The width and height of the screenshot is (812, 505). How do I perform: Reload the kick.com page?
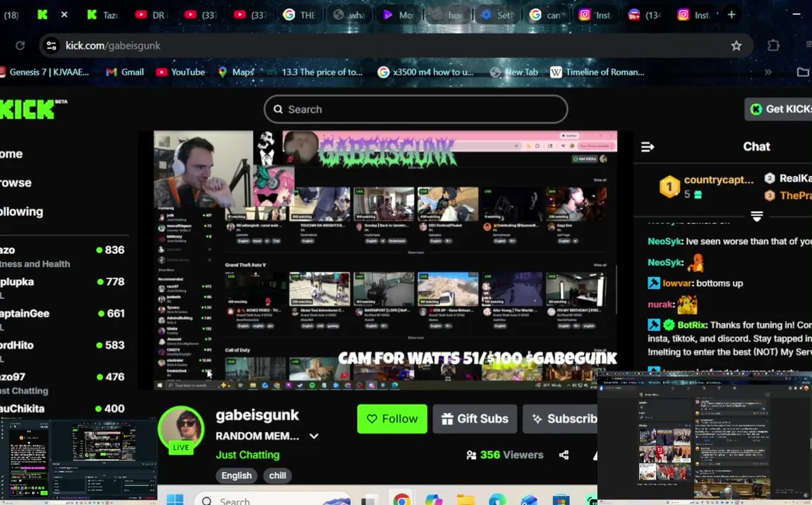(20, 46)
